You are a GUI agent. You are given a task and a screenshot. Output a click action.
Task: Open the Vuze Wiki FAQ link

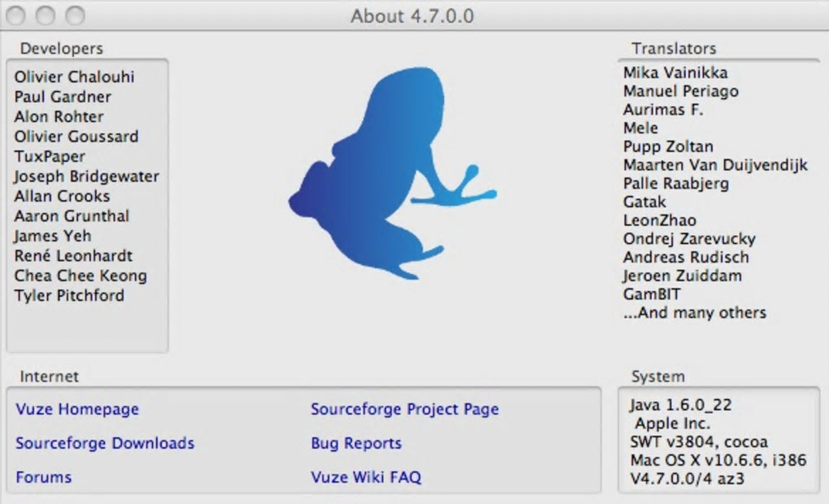(366, 477)
